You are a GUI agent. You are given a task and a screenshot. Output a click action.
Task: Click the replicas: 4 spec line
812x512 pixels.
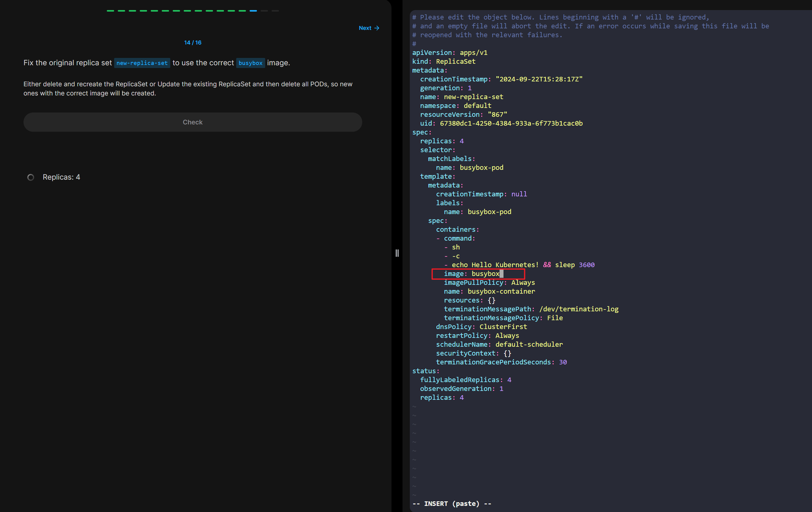coord(442,141)
